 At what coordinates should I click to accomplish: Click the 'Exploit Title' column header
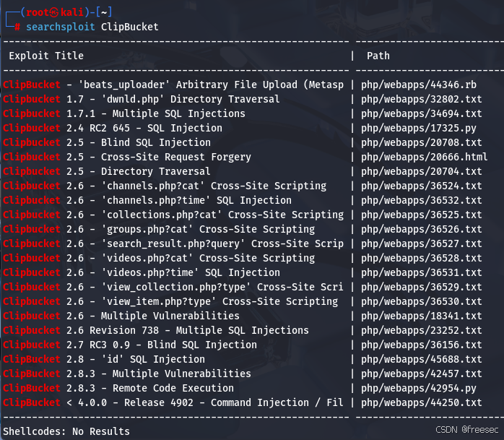click(x=46, y=56)
